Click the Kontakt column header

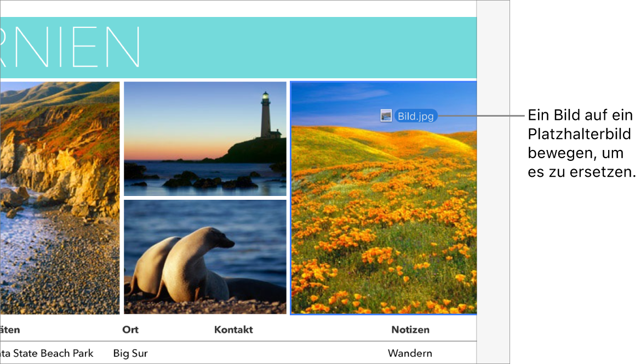[x=233, y=330]
